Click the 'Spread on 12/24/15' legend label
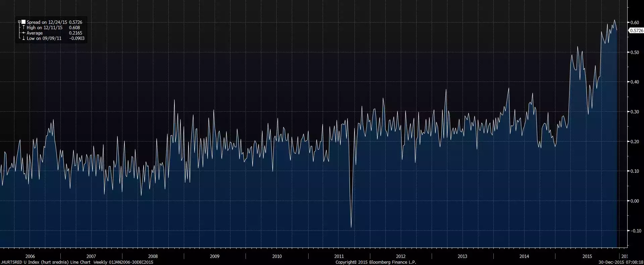644x265 pixels. [x=47, y=22]
